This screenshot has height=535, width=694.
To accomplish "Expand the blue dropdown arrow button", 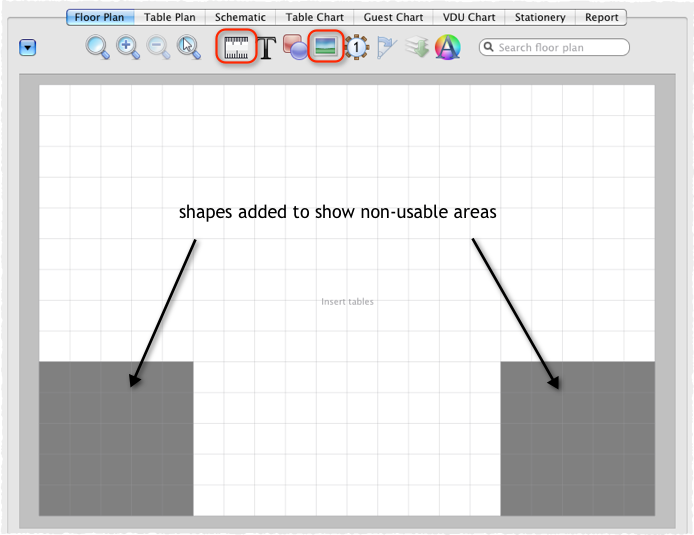I will click(28, 47).
